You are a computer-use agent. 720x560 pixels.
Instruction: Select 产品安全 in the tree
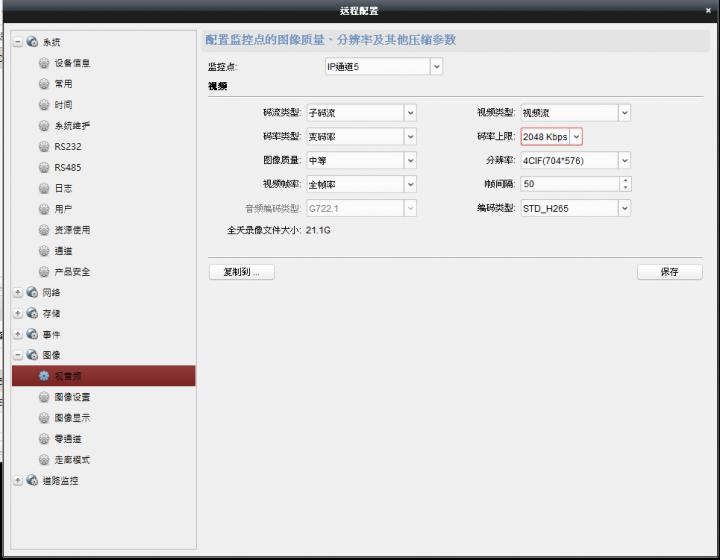tap(72, 272)
